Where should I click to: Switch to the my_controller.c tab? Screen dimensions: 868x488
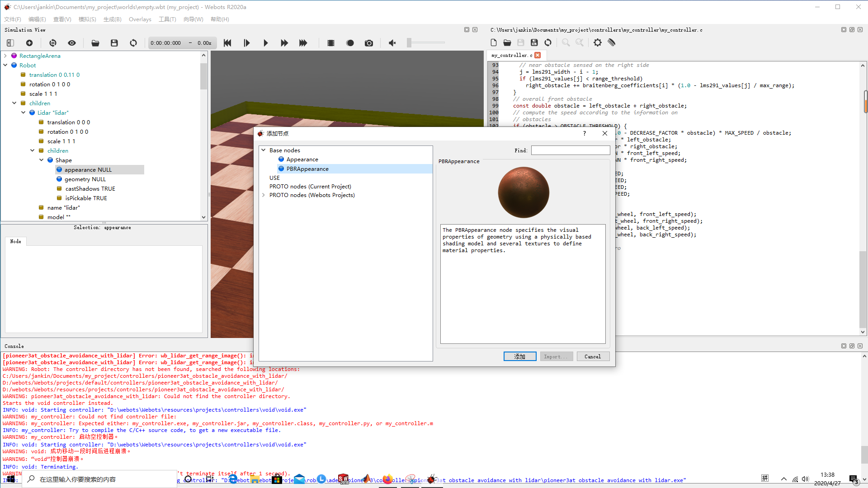[x=512, y=55]
